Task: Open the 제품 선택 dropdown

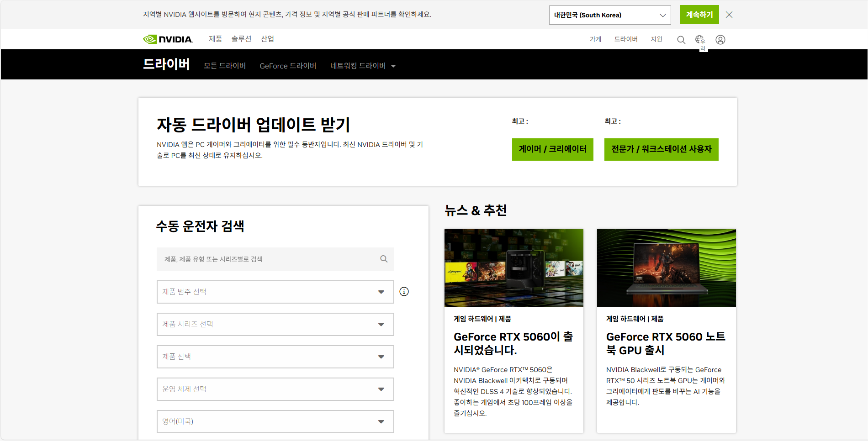Action: click(275, 357)
